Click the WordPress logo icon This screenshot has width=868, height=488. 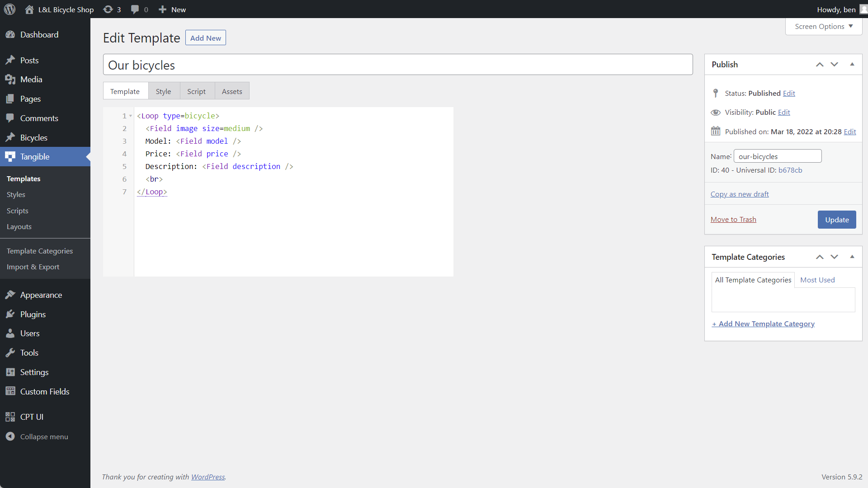click(x=9, y=9)
